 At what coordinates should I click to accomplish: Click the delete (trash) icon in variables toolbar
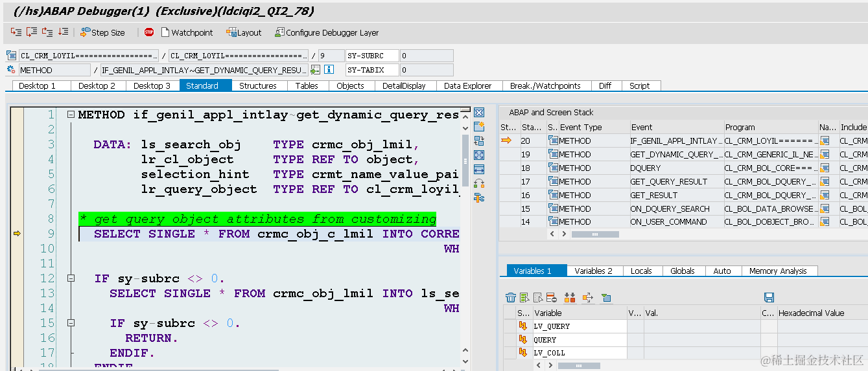511,297
